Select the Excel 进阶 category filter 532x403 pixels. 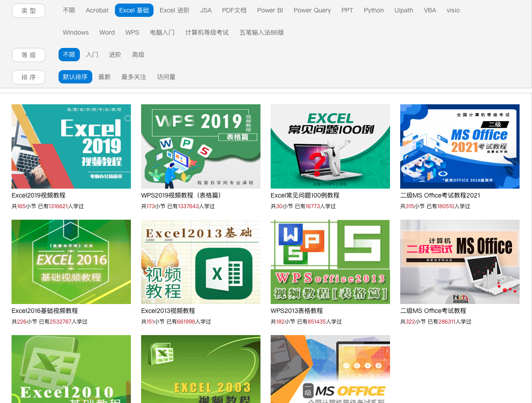[x=174, y=10]
